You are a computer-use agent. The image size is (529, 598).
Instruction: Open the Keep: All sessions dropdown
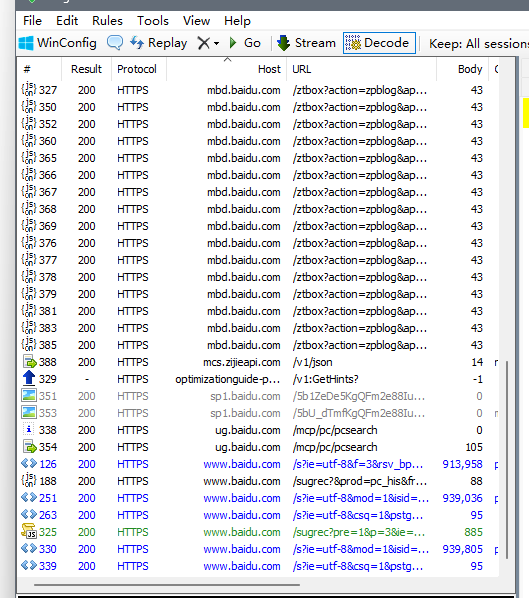(479, 43)
